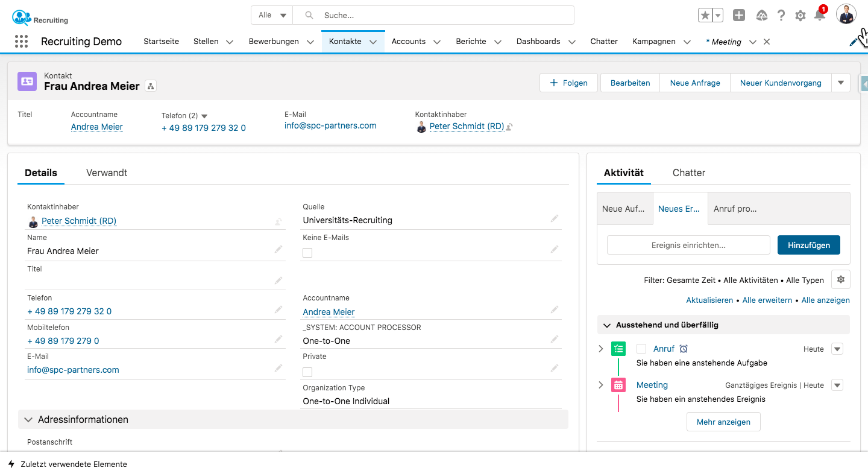This screenshot has width=868, height=476.
Task: Open the Alle search scope dropdown
Action: coord(272,15)
